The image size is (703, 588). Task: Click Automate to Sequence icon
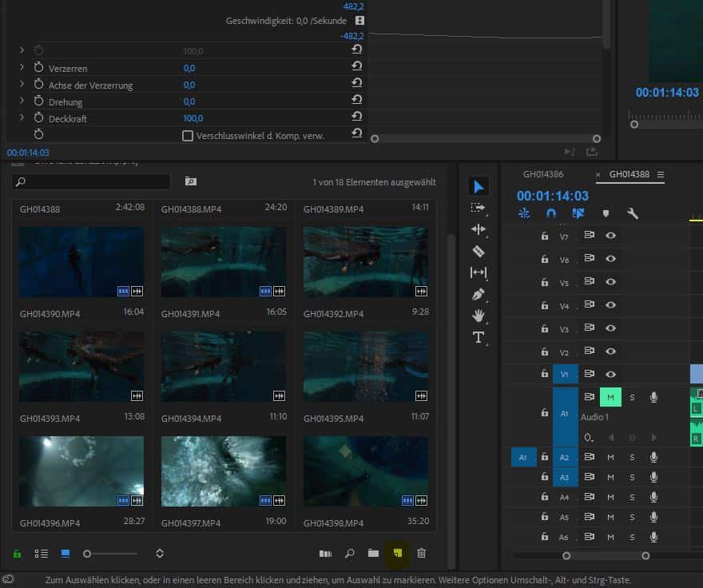(x=325, y=554)
